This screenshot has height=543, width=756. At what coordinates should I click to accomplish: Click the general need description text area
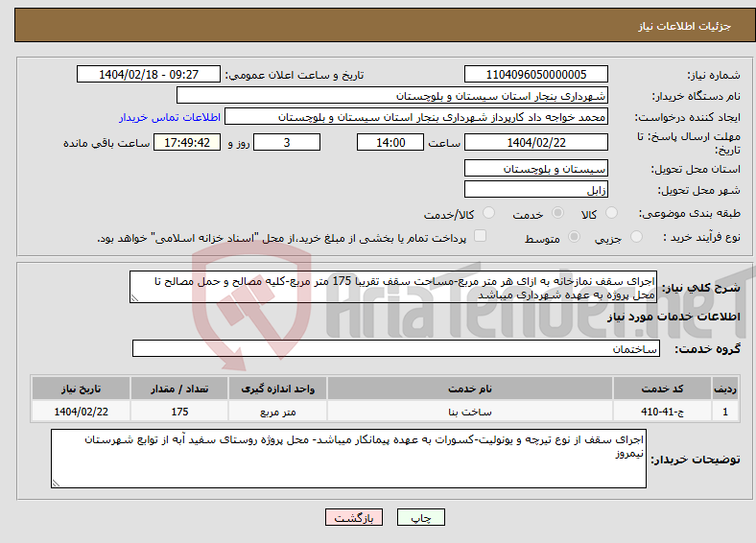[393, 287]
